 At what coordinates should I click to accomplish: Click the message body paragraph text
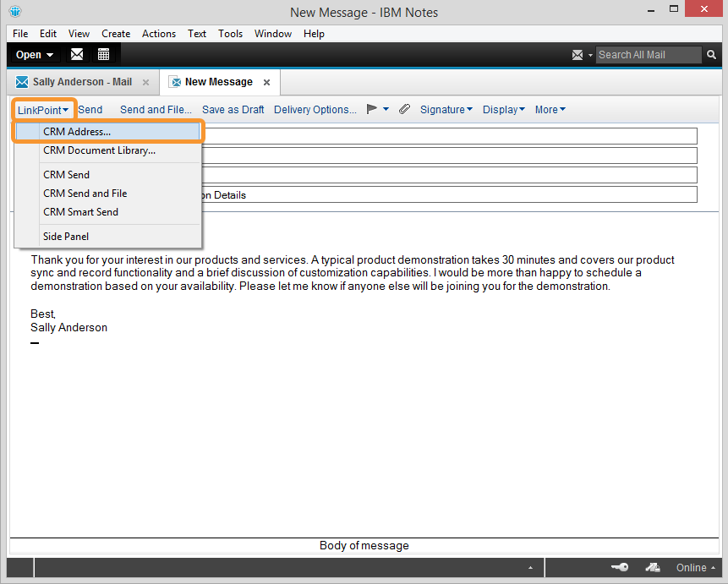[x=353, y=273]
